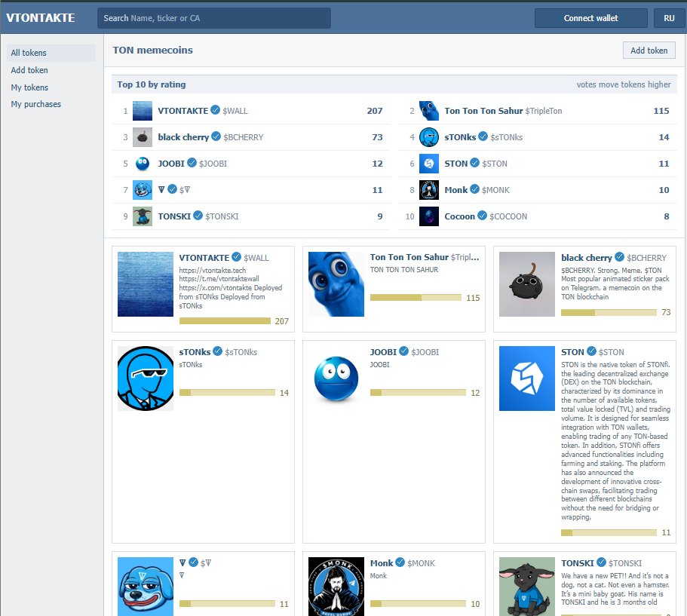The height and width of the screenshot is (616, 687).
Task: Open the sTONks card thumbnail image
Action: pos(146,378)
